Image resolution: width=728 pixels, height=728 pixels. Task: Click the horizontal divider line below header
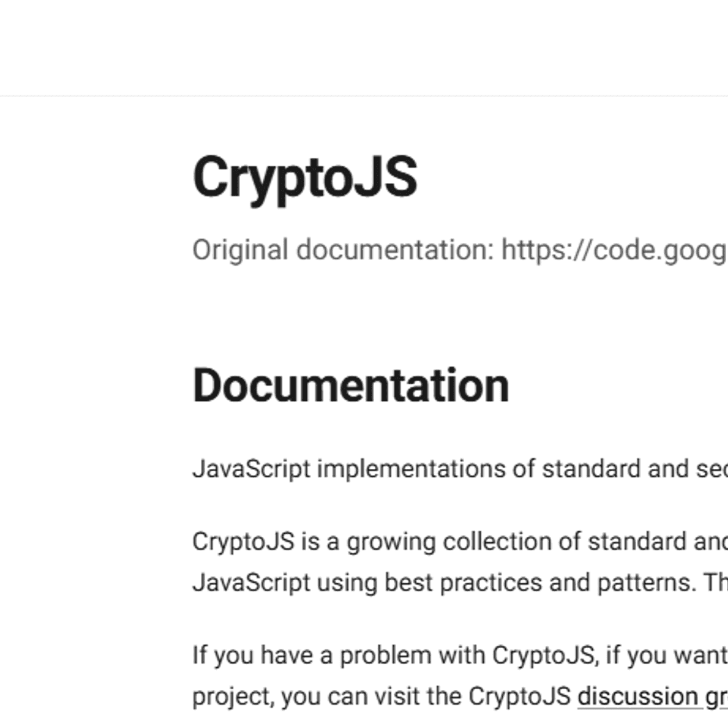364,95
